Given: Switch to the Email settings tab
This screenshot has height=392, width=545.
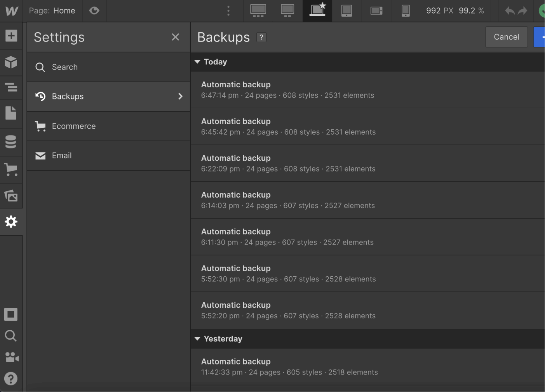Looking at the screenshot, I should click(x=62, y=155).
